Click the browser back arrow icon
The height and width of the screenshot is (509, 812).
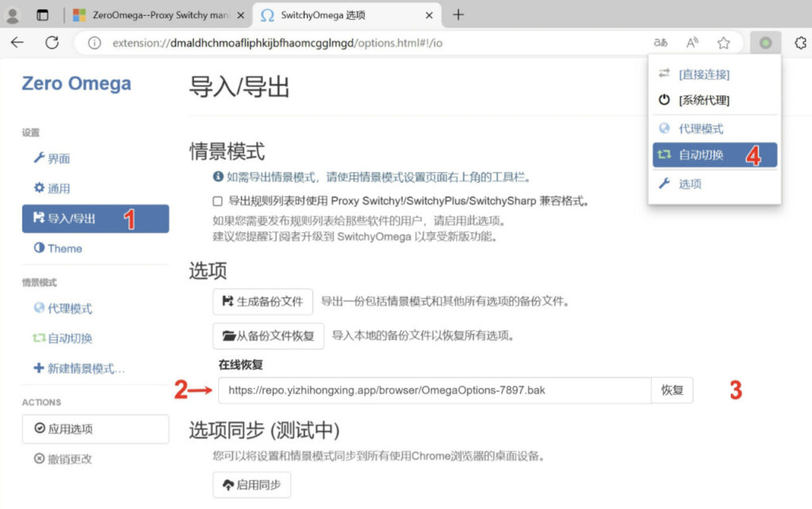click(17, 43)
